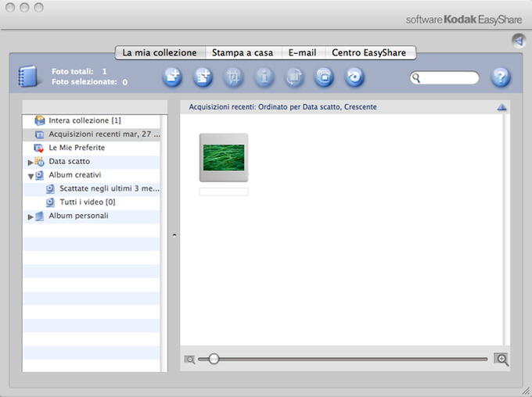
Task: Click the Data scatto calendar icon
Action: pos(39,162)
